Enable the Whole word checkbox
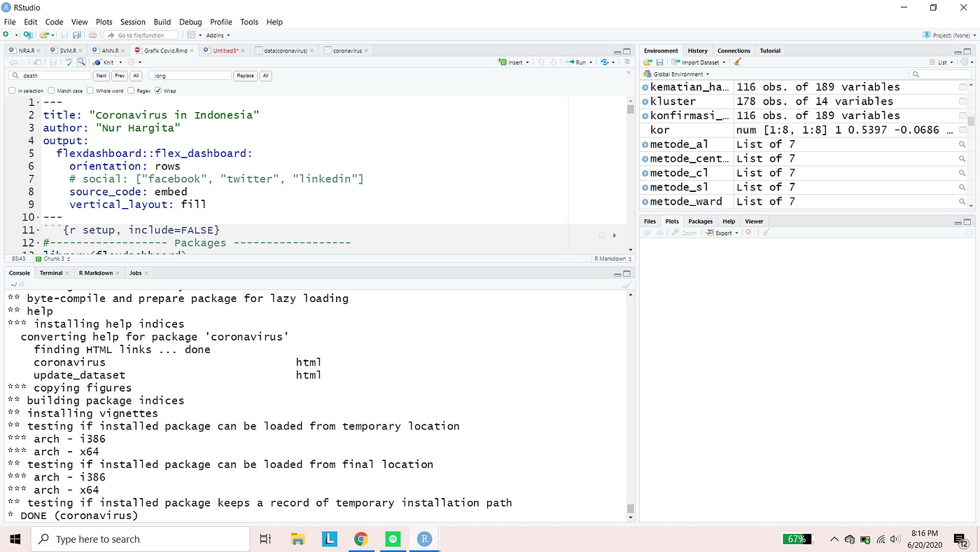 pos(90,90)
